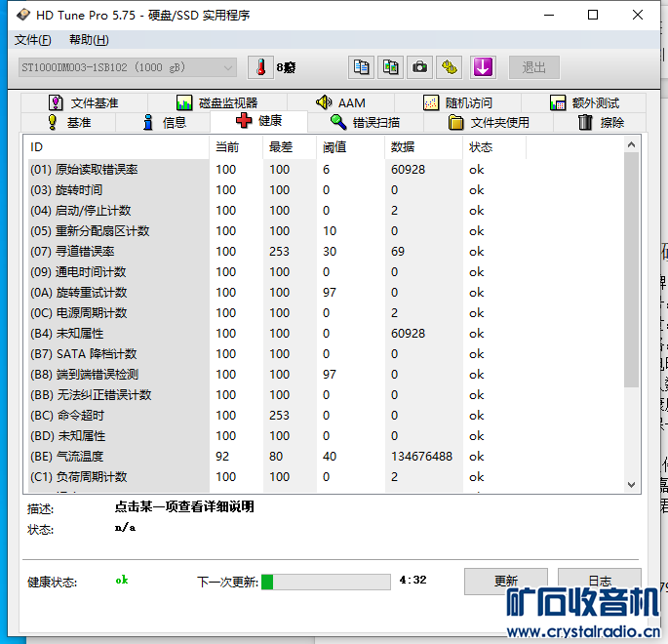The image size is (668, 644).
Task: Open the options wrench icon
Action: pos(450,67)
